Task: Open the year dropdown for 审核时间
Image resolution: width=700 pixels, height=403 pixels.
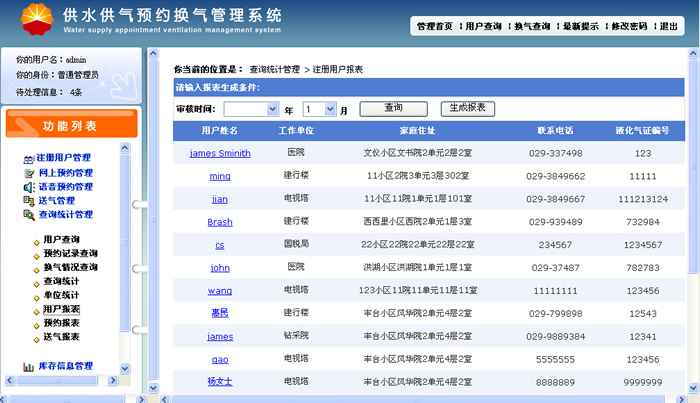Action: (x=272, y=108)
